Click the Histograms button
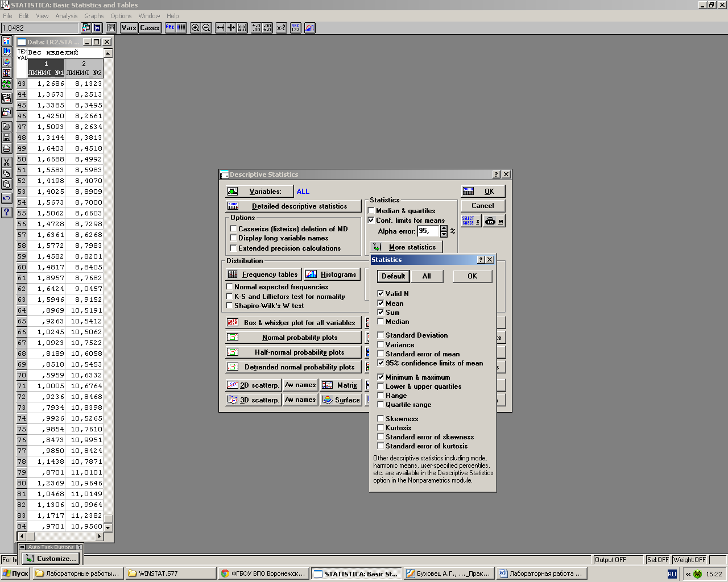 click(332, 275)
